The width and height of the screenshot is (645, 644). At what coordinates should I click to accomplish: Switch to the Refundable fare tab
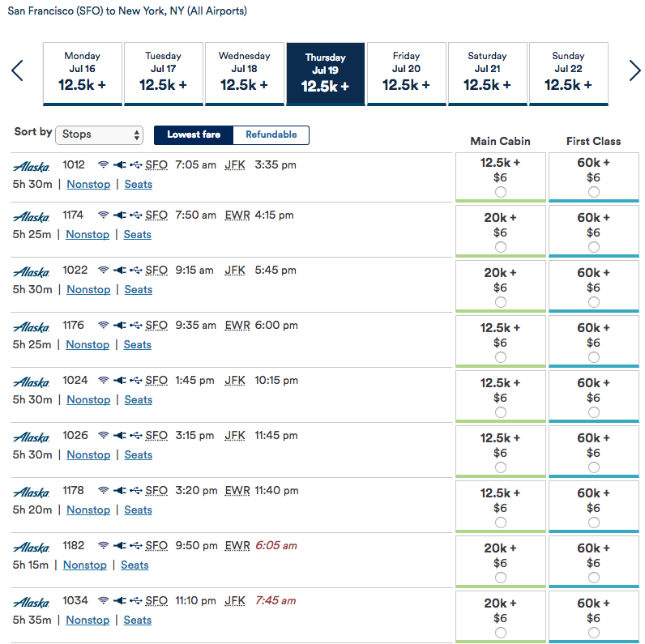point(271,135)
